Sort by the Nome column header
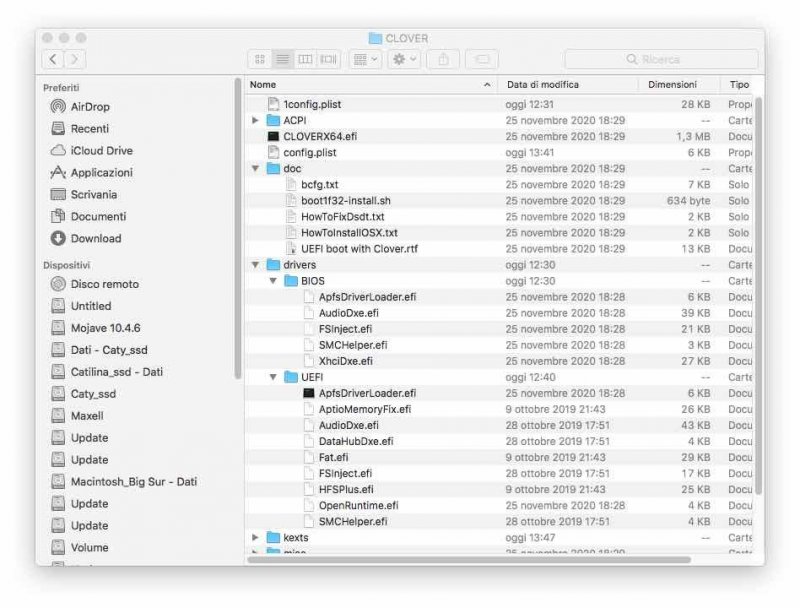The height and width of the screenshot is (608, 800). (371, 85)
